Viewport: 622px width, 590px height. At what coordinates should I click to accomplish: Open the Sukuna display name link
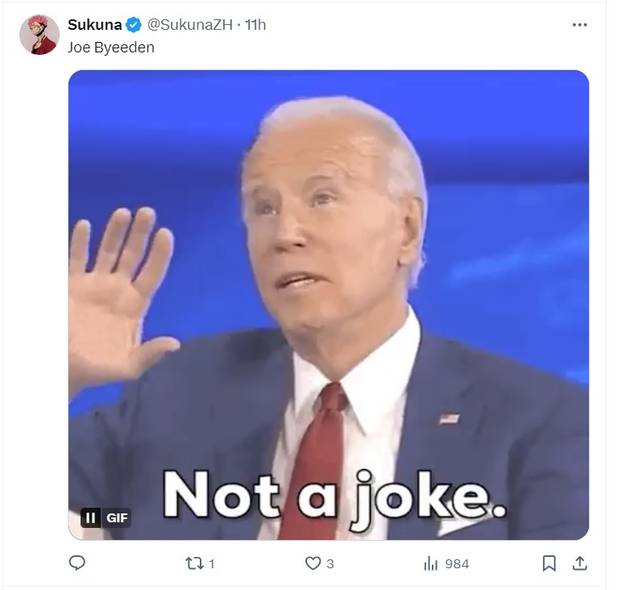point(94,24)
